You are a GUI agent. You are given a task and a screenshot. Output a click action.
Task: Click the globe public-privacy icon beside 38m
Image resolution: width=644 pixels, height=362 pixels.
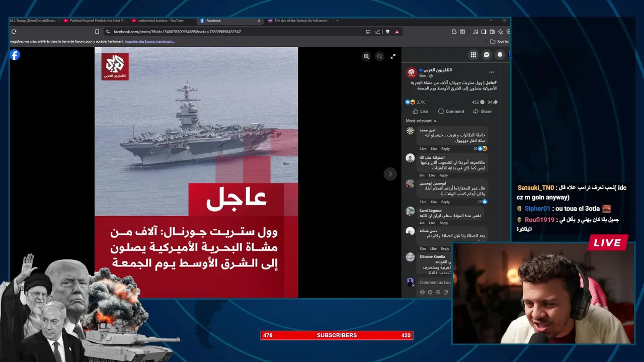(431, 76)
